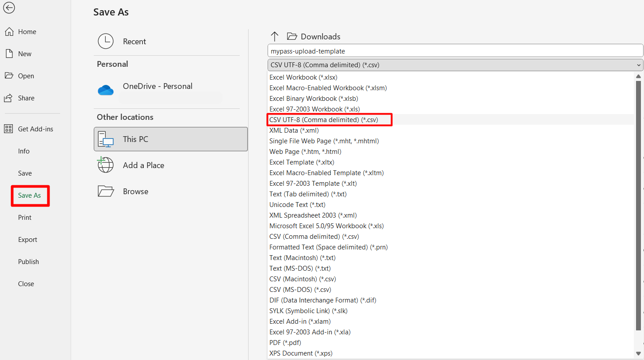Click the This PC computer icon

click(106, 139)
